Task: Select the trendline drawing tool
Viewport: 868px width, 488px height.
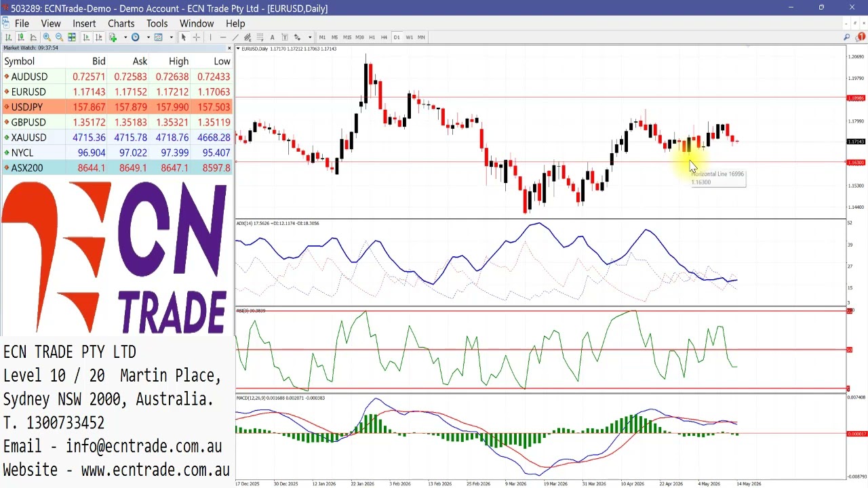Action: (235, 37)
